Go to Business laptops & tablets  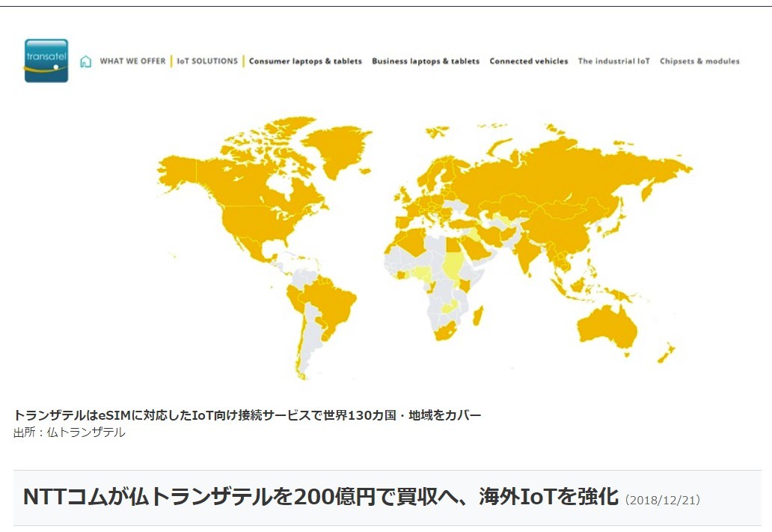[x=426, y=61]
